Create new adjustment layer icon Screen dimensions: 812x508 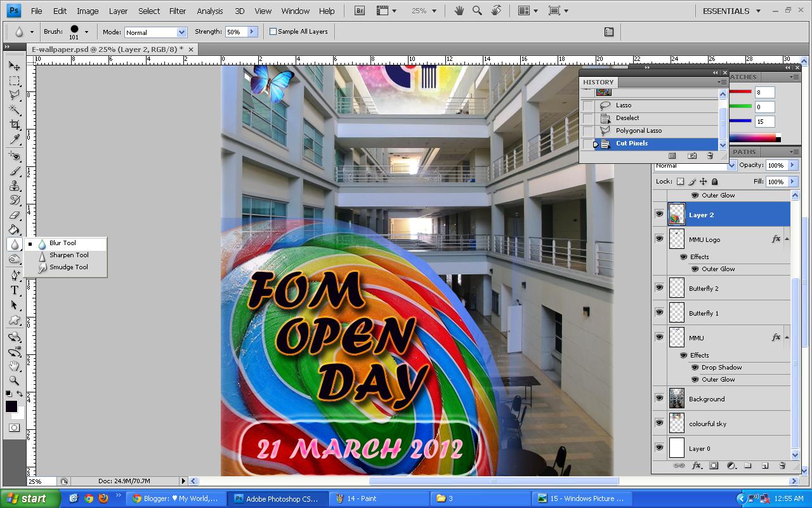point(731,465)
